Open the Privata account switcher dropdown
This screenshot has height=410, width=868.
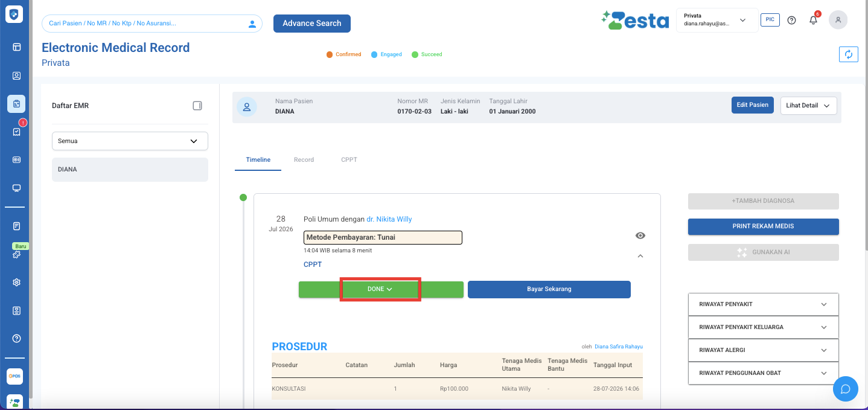coord(717,20)
